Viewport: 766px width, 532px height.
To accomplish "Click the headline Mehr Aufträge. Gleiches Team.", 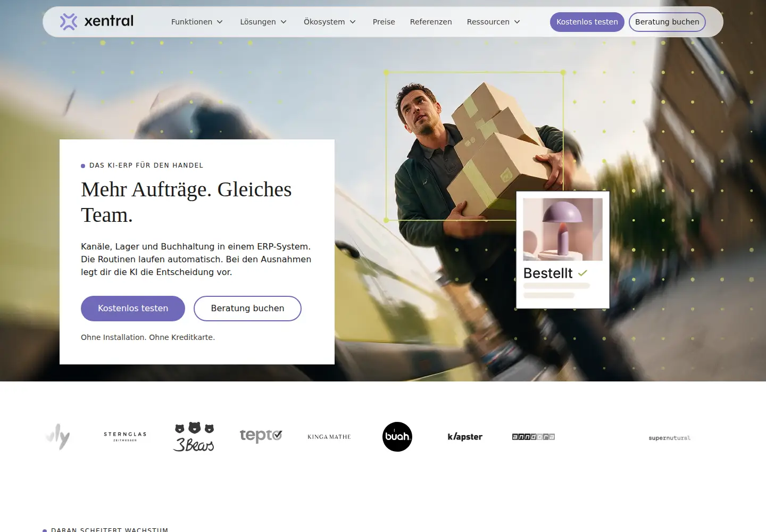I will 186,202.
